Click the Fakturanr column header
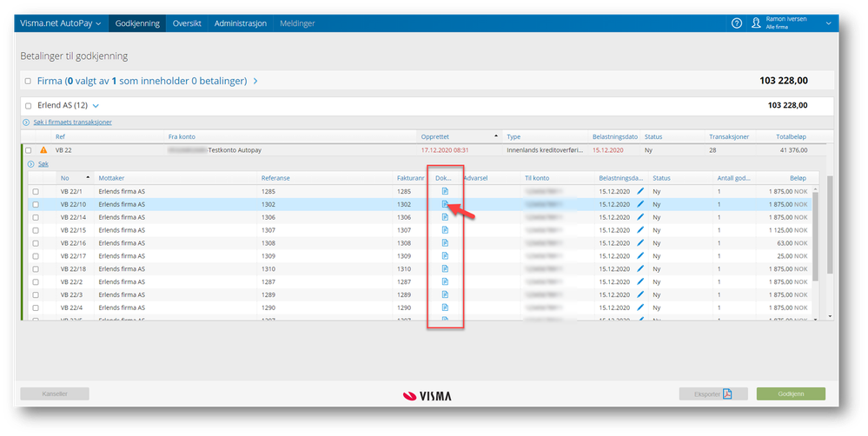 411,178
